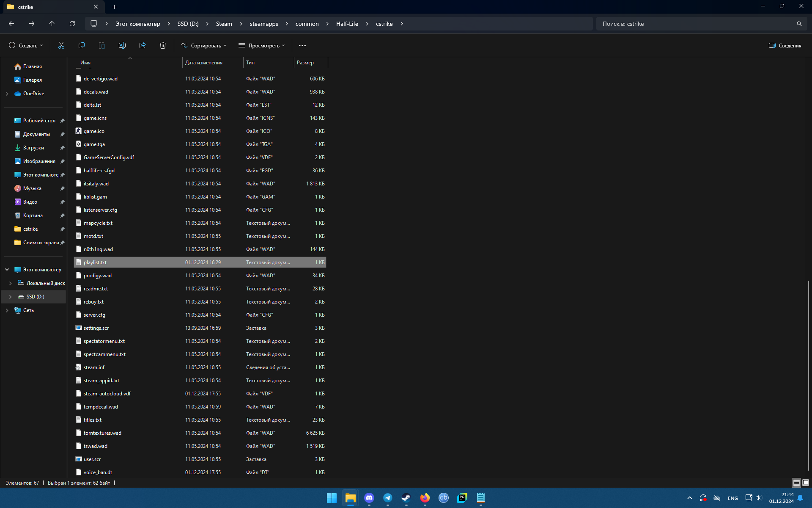This screenshot has width=812, height=508.
Task: Go up one folder level
Action: (x=52, y=24)
